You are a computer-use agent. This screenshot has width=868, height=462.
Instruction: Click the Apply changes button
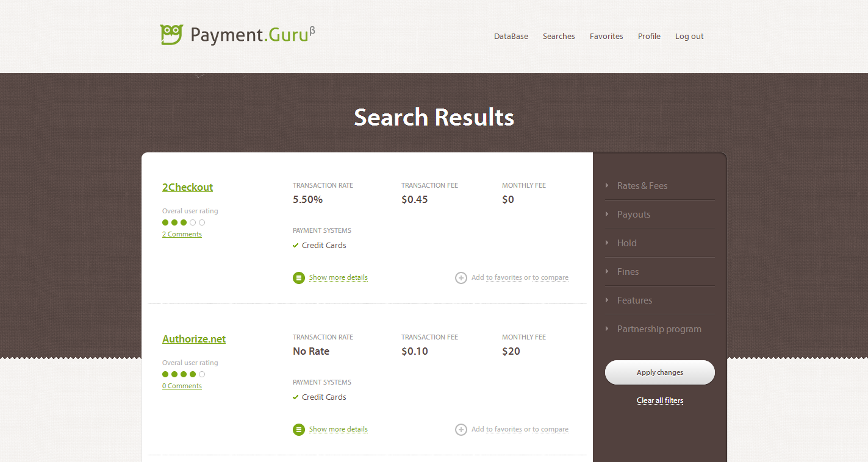click(660, 372)
